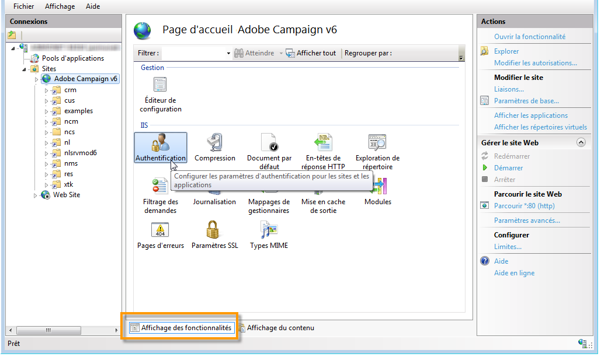Open Exploration de répertoire feature

pyautogui.click(x=377, y=152)
